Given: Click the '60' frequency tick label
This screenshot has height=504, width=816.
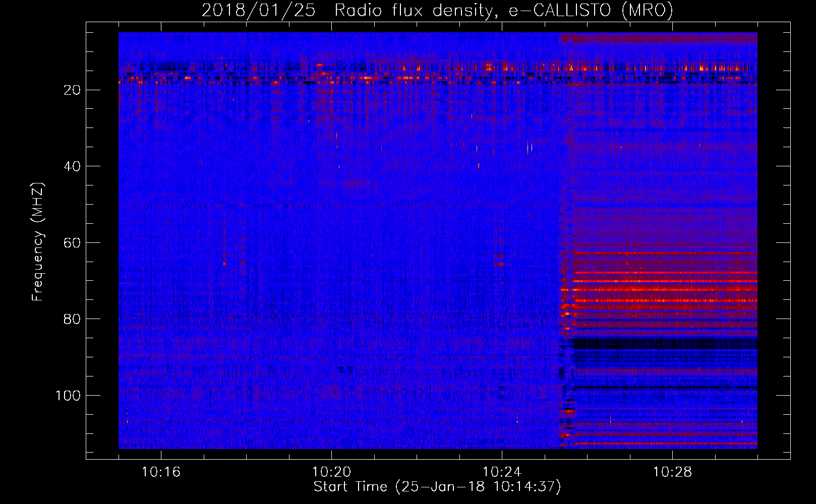Looking at the screenshot, I should (x=73, y=243).
